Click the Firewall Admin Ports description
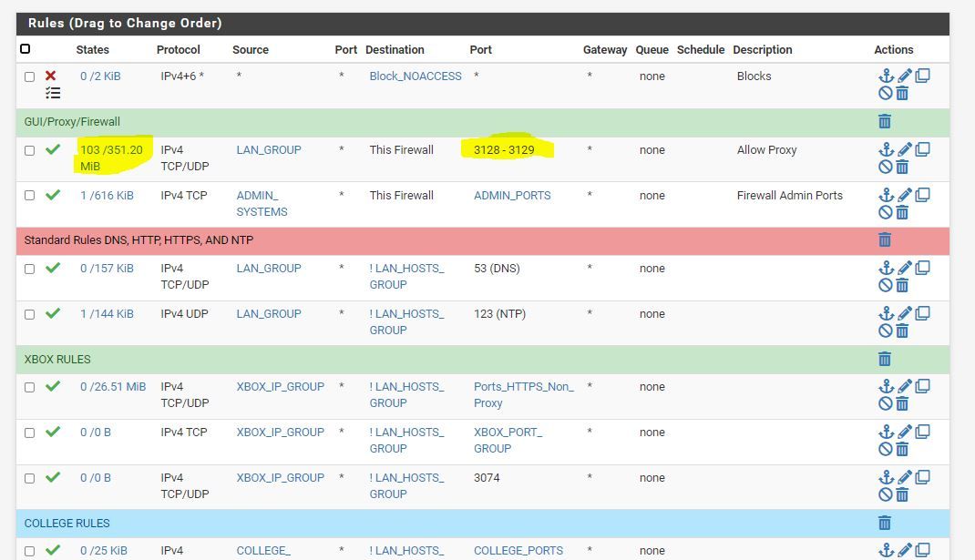Screen dimensions: 975x560 tap(790, 195)
